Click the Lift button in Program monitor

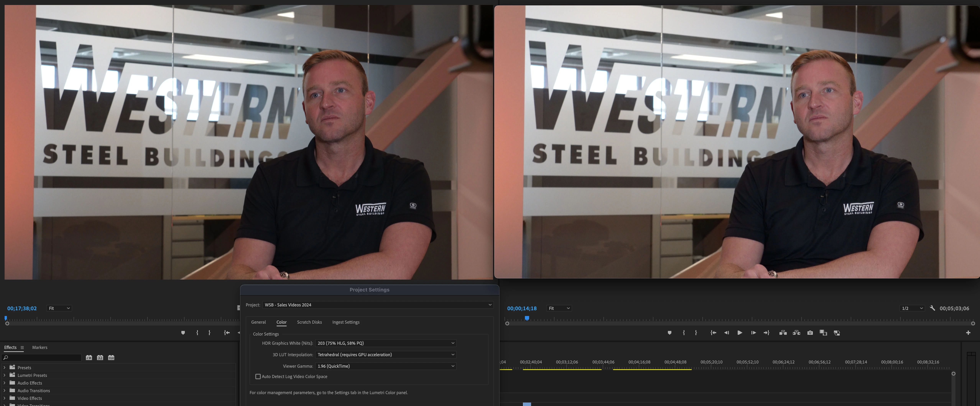783,333
